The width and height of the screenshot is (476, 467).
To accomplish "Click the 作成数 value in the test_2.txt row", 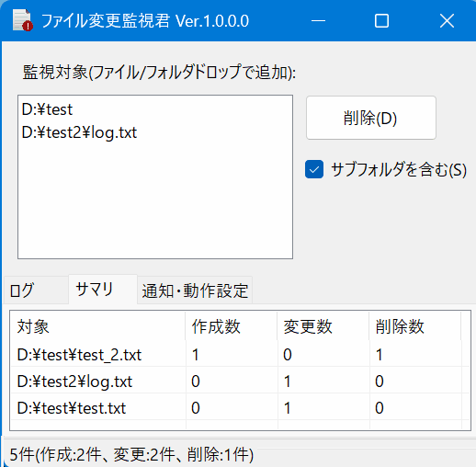I will (x=196, y=355).
